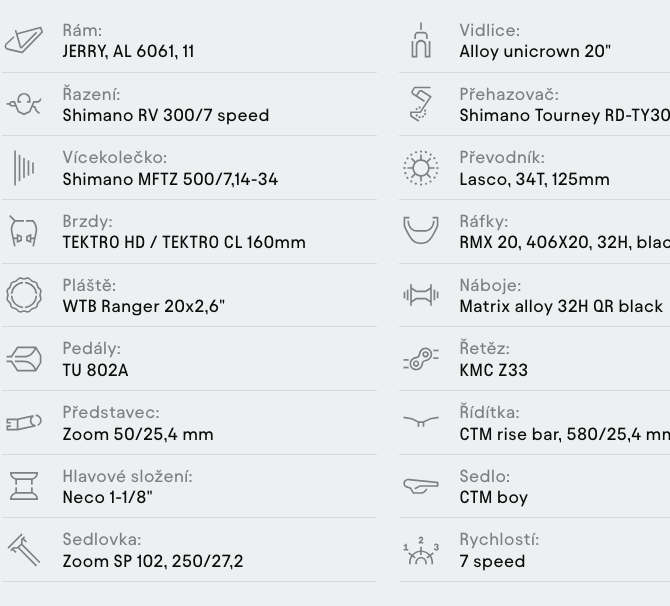Click the shifter icon next to Řazení
This screenshot has width=670, height=606.
point(24,104)
